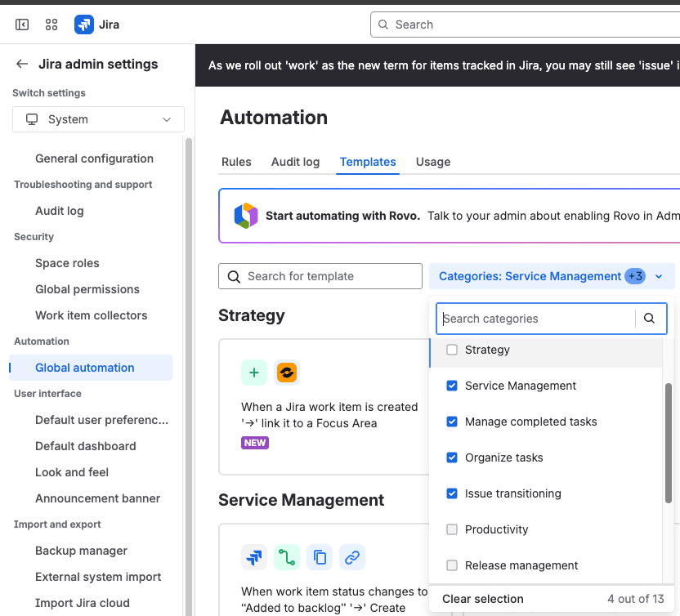This screenshot has height=616, width=680.
Task: Switch to the Audit log tab
Action: 295,162
